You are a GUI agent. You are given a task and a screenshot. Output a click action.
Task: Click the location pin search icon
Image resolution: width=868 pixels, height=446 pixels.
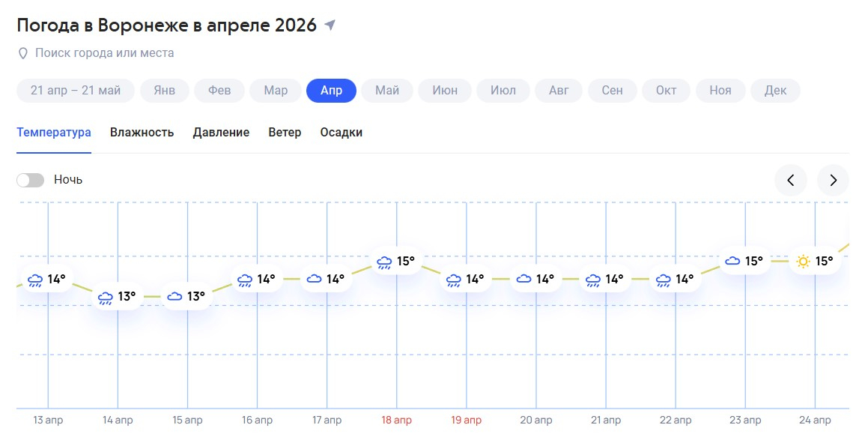click(23, 53)
